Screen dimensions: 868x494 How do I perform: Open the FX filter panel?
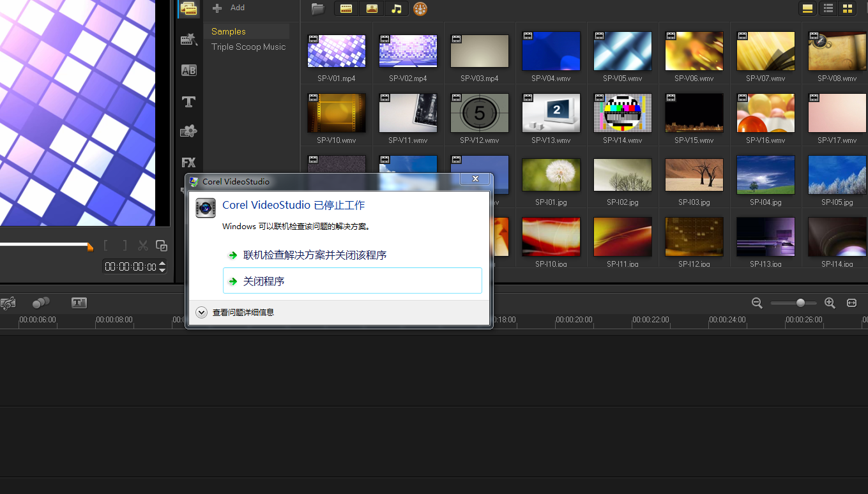[188, 162]
